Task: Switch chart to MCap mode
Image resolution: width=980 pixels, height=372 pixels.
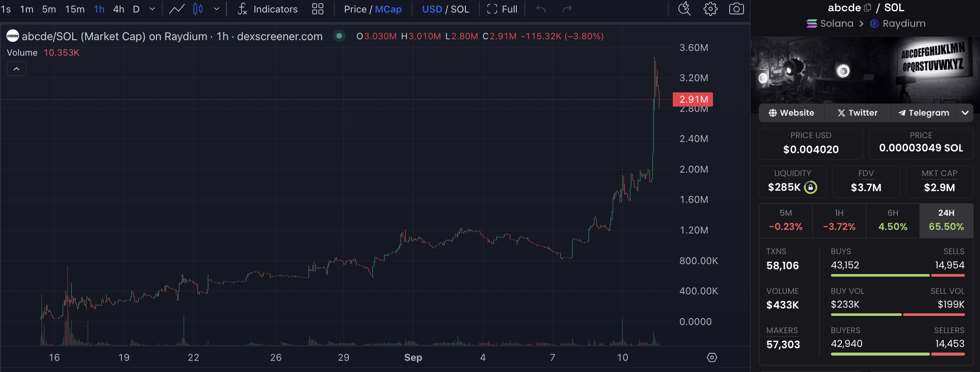Action: (388, 9)
